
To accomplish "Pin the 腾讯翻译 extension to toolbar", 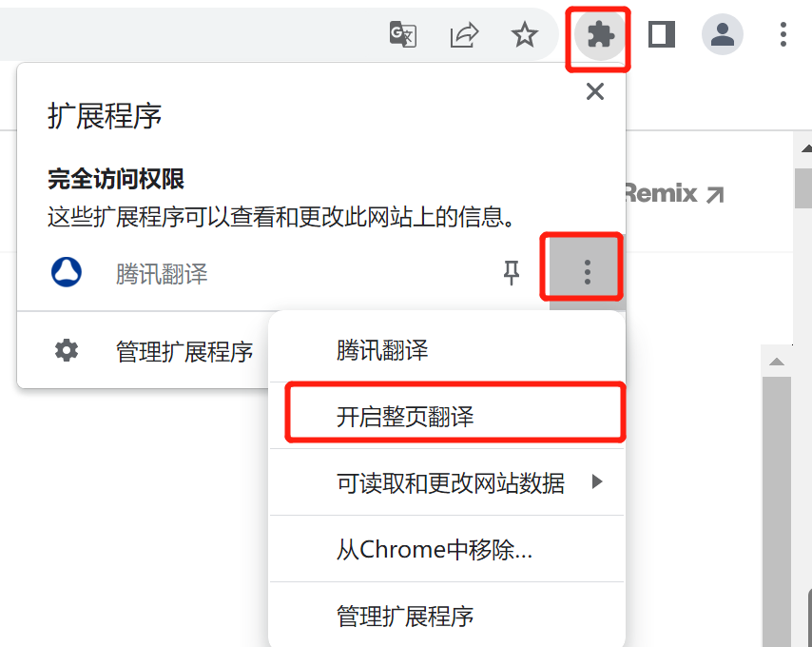I will (512, 272).
